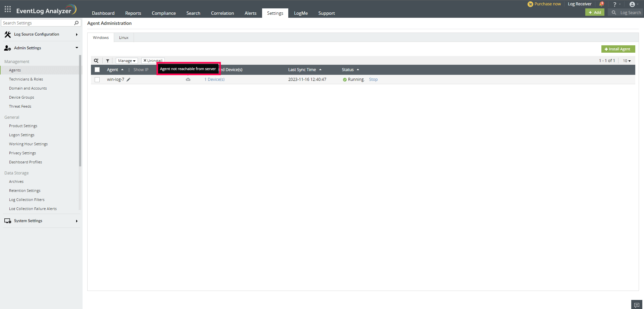Image resolution: width=644 pixels, height=309 pixels.
Task: Check the select-all checkbox in table header
Action: coord(97,69)
